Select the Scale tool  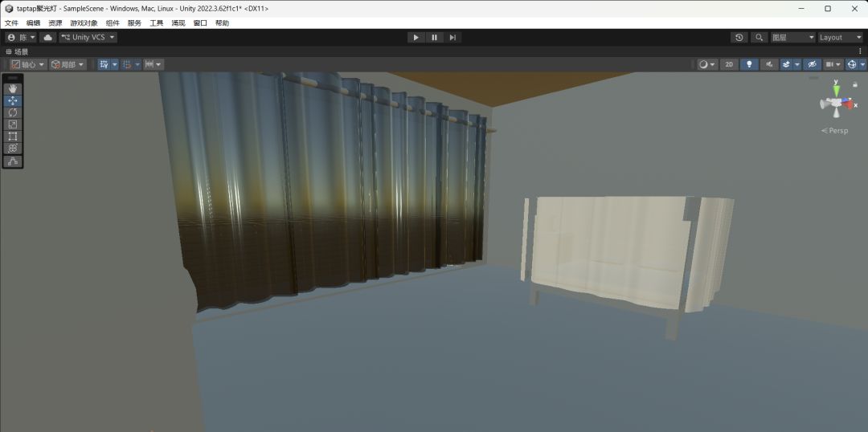pyautogui.click(x=13, y=125)
